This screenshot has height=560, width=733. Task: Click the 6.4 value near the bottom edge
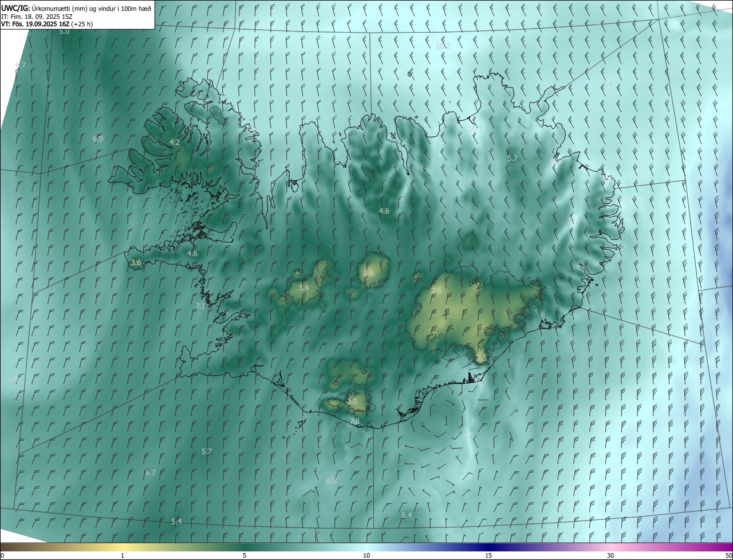tap(407, 515)
